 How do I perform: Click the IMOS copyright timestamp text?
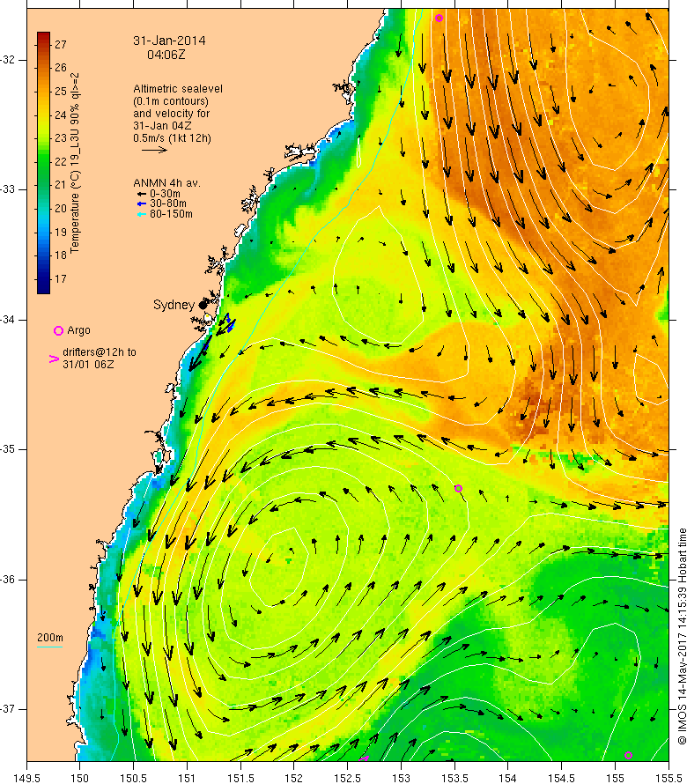[682, 637]
